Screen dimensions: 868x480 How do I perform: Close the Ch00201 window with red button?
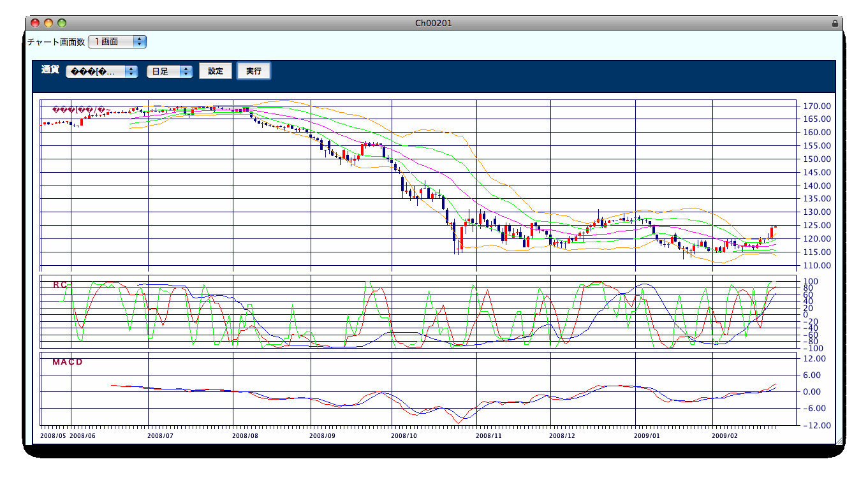coord(34,23)
